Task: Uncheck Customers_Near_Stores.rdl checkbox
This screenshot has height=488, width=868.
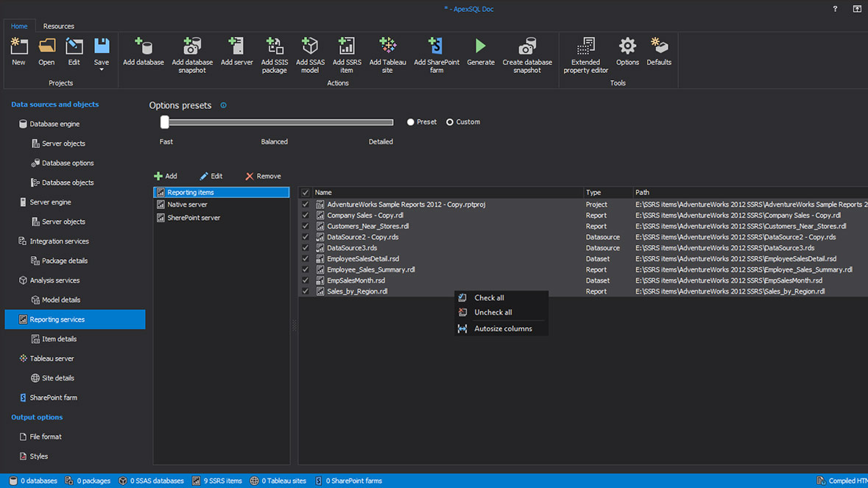Action: pos(305,226)
